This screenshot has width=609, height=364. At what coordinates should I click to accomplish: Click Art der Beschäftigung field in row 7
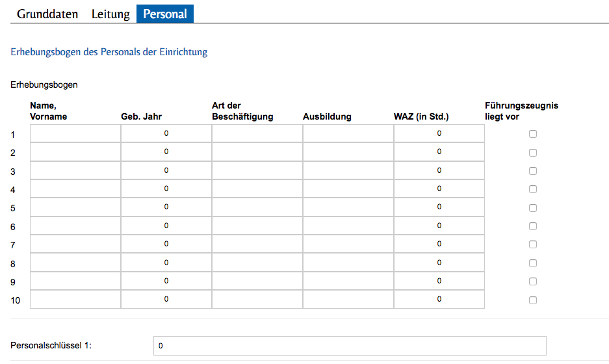257,244
